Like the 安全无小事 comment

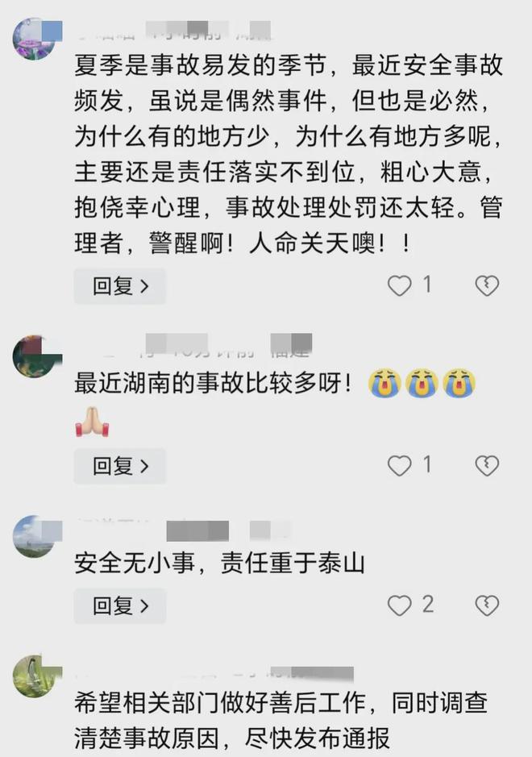[399, 605]
